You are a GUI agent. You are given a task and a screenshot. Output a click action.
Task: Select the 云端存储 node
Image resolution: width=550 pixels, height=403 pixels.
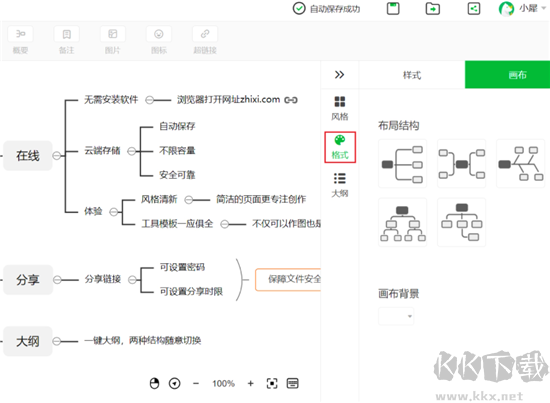click(102, 150)
